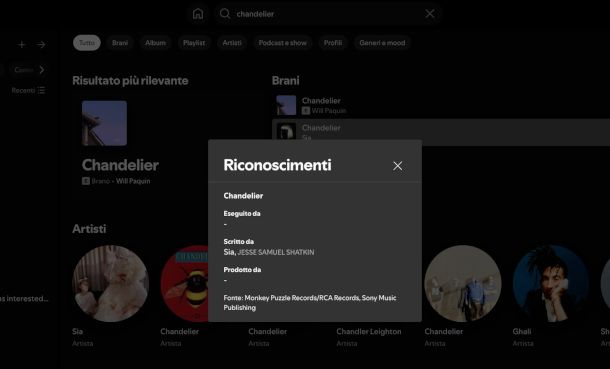Click the Brani section heading
The width and height of the screenshot is (610, 369).
click(286, 80)
